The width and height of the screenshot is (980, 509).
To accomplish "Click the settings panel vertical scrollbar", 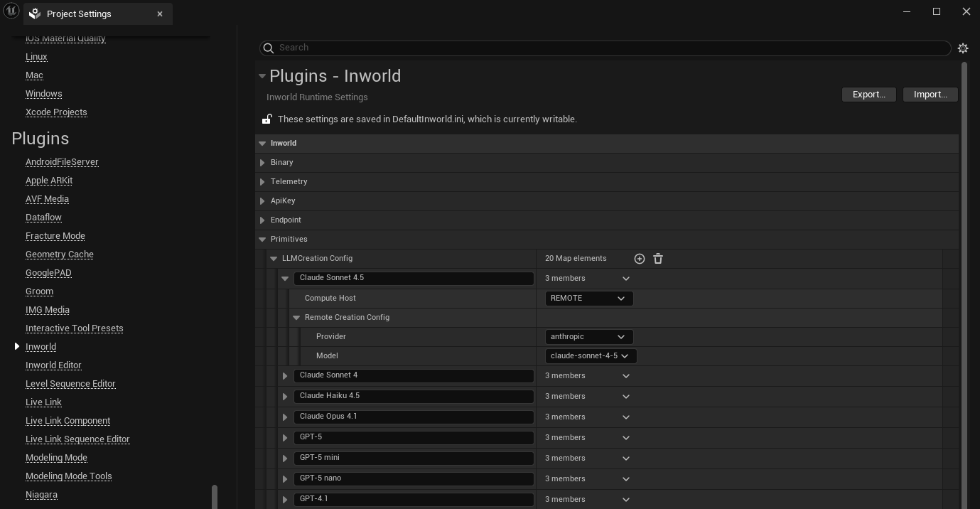I will click(x=964, y=284).
